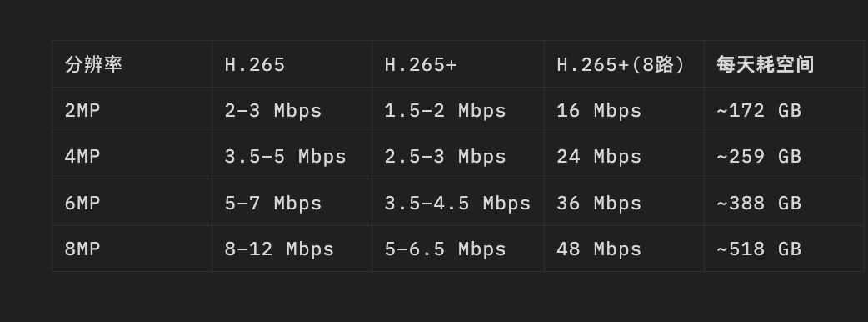868x322 pixels.
Task: Click the 3.5–5 Mbps cell
Action: (x=292, y=156)
